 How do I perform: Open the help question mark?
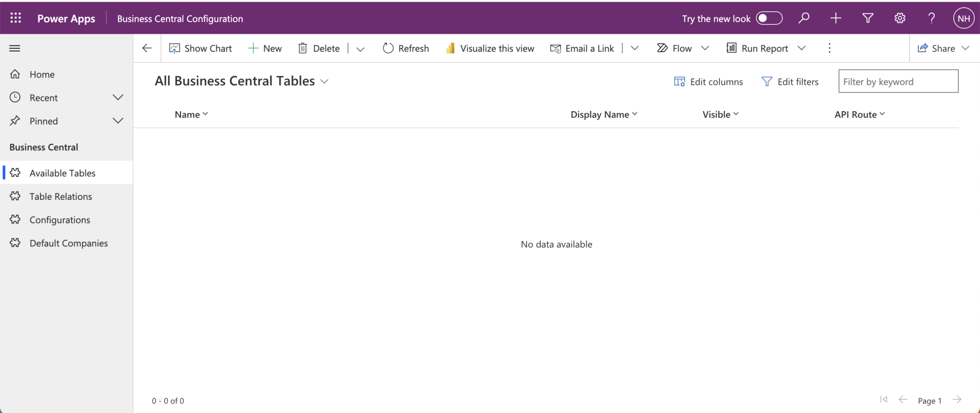(x=932, y=18)
